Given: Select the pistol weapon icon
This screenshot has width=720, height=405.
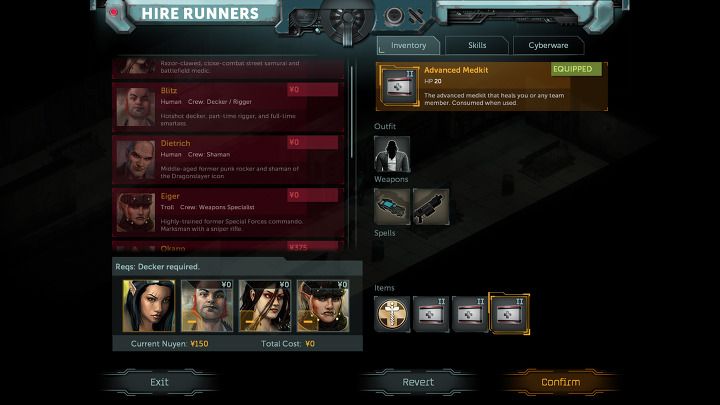Looking at the screenshot, I should 392,206.
